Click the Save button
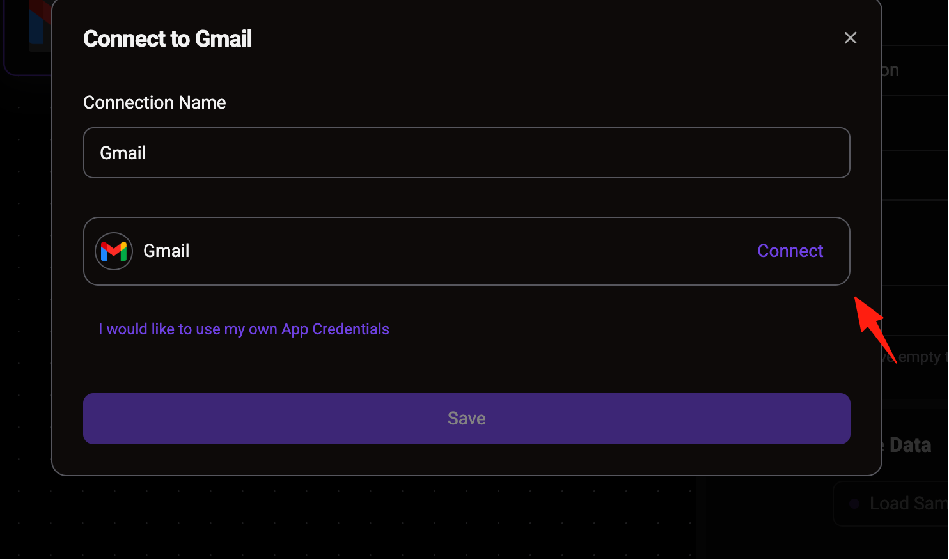Viewport: 949px width, 560px height. coord(466,419)
